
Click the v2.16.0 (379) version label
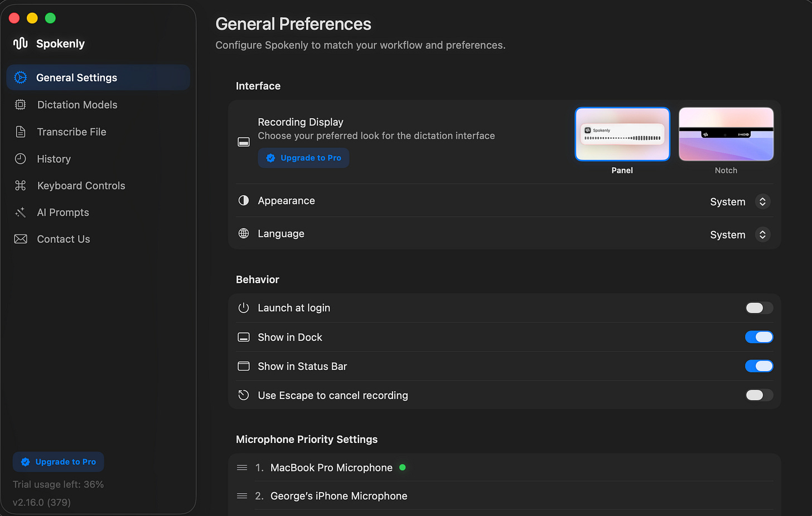click(x=42, y=502)
